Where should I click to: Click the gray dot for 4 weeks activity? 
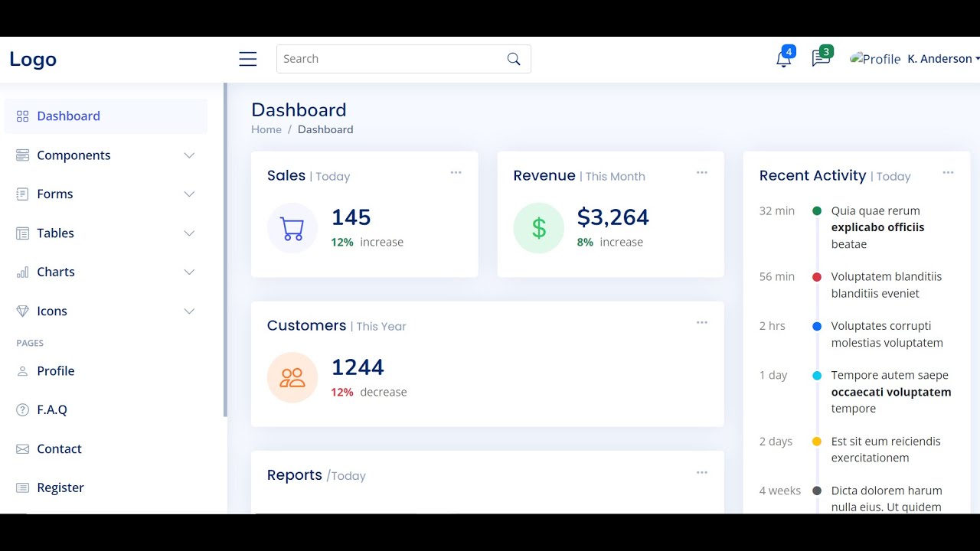[817, 491]
